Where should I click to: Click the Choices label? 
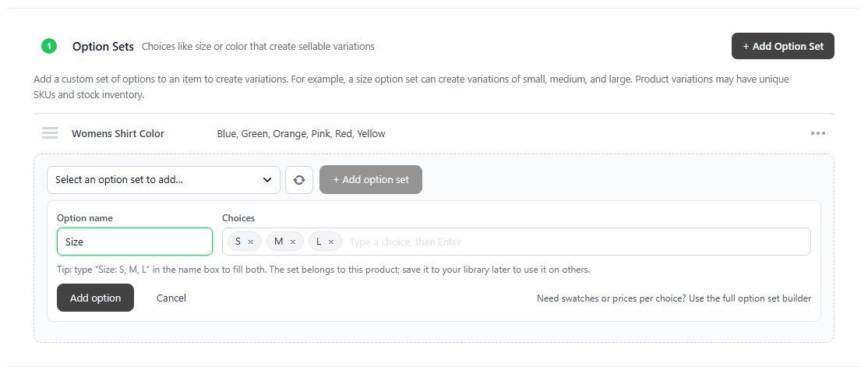238,218
